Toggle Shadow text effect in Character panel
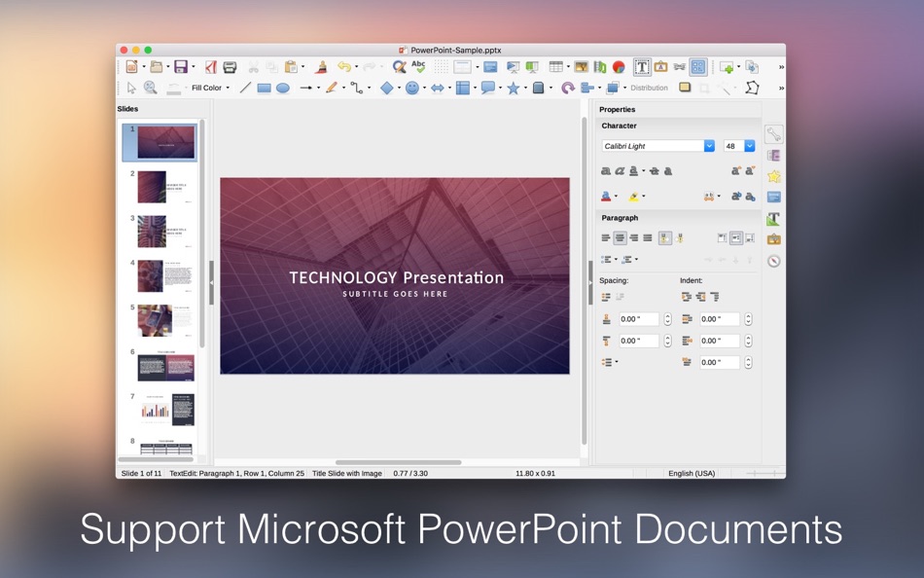 coord(668,171)
